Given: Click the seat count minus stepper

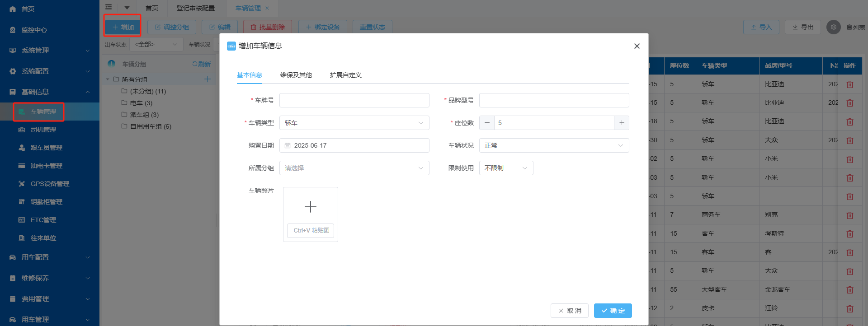Looking at the screenshot, I should (x=487, y=123).
